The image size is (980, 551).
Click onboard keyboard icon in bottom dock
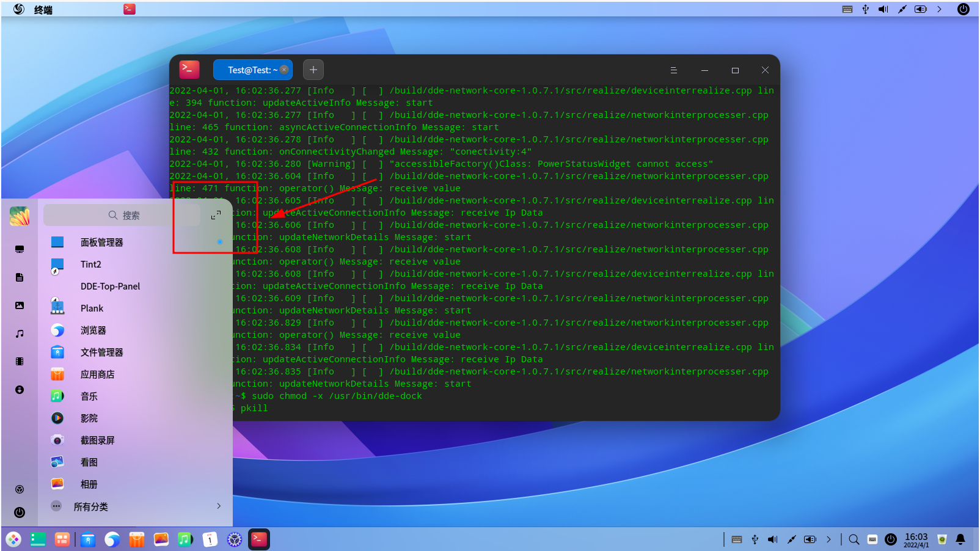tap(872, 539)
